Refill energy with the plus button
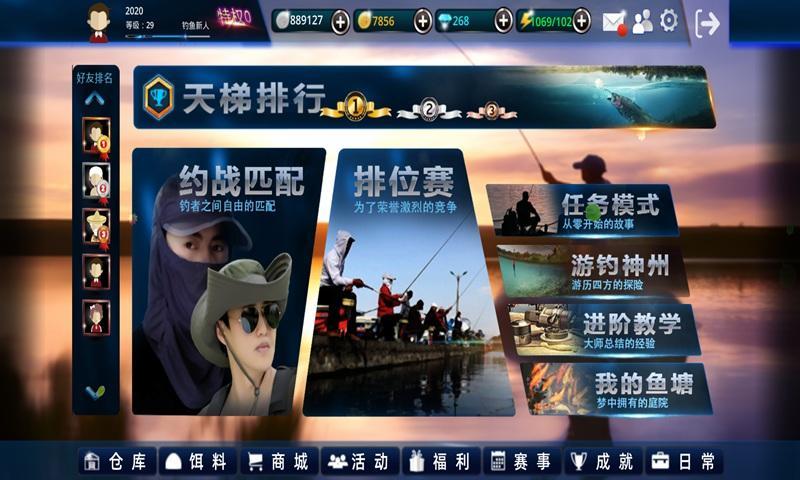This screenshot has width=800, height=480. (582, 21)
